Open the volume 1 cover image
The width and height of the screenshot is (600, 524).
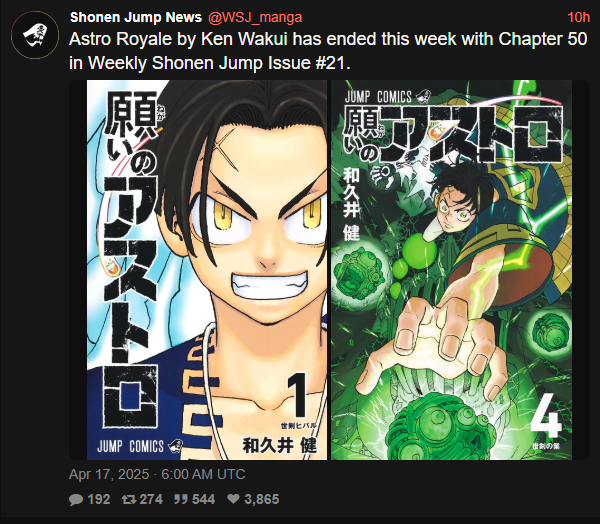(x=207, y=270)
